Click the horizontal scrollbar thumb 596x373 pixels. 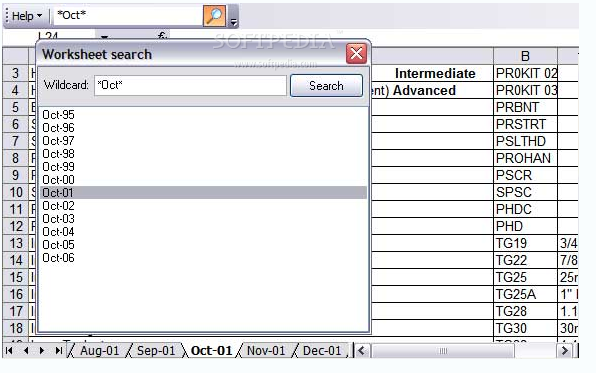tap(442, 351)
